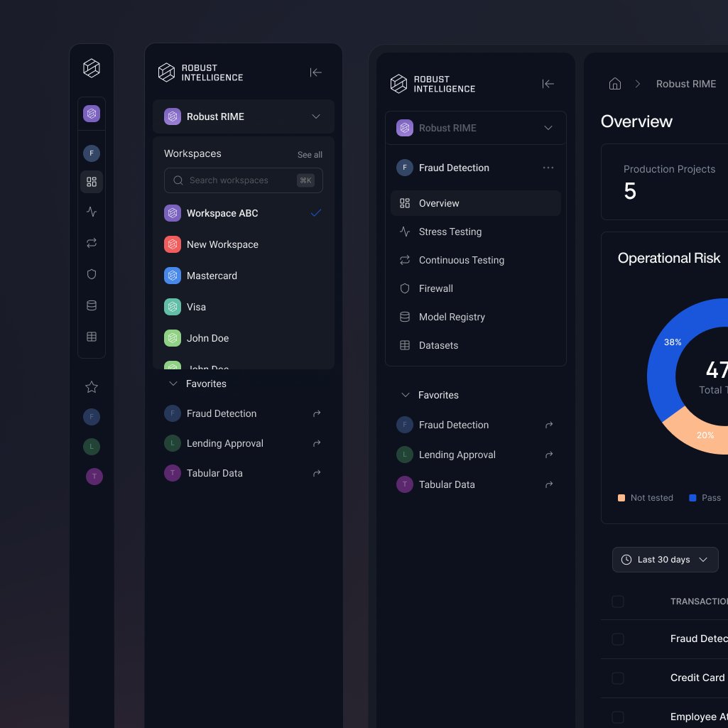Open the Firewall shield icon in the collapsed icon rail
728x728 pixels.
click(92, 274)
